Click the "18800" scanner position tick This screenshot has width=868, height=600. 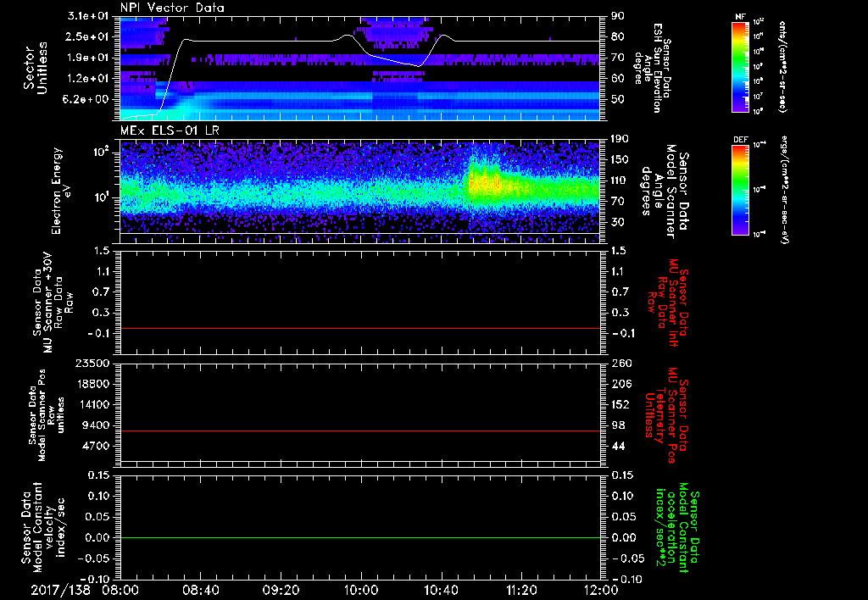pos(93,384)
